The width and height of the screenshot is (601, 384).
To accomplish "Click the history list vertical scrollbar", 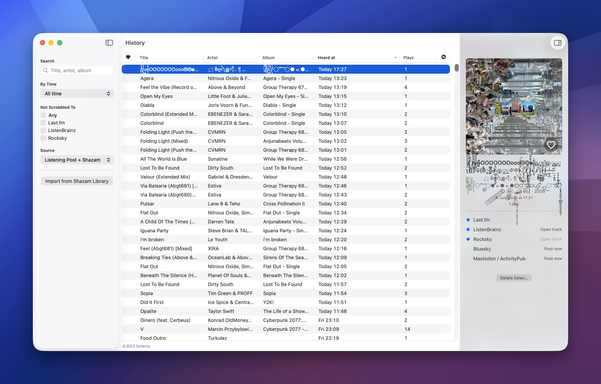I will coord(456,68).
